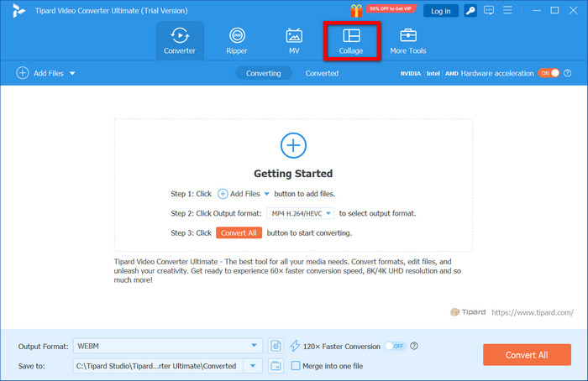Click the Log in button
Image resolution: width=588 pixels, height=381 pixels.
click(441, 11)
